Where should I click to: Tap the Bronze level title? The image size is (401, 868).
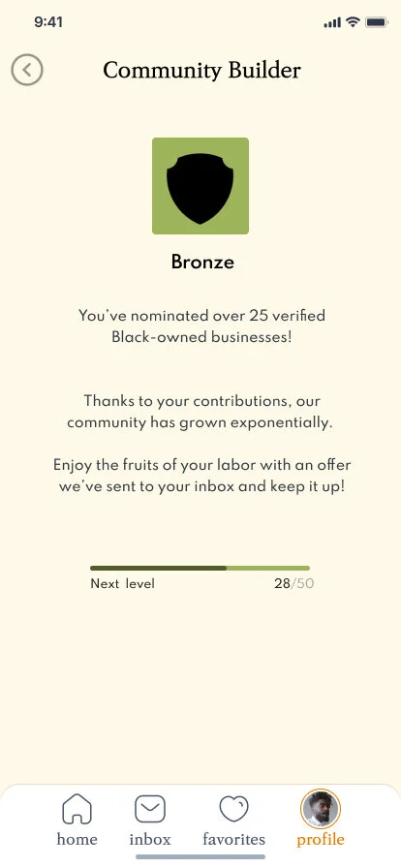(x=202, y=262)
